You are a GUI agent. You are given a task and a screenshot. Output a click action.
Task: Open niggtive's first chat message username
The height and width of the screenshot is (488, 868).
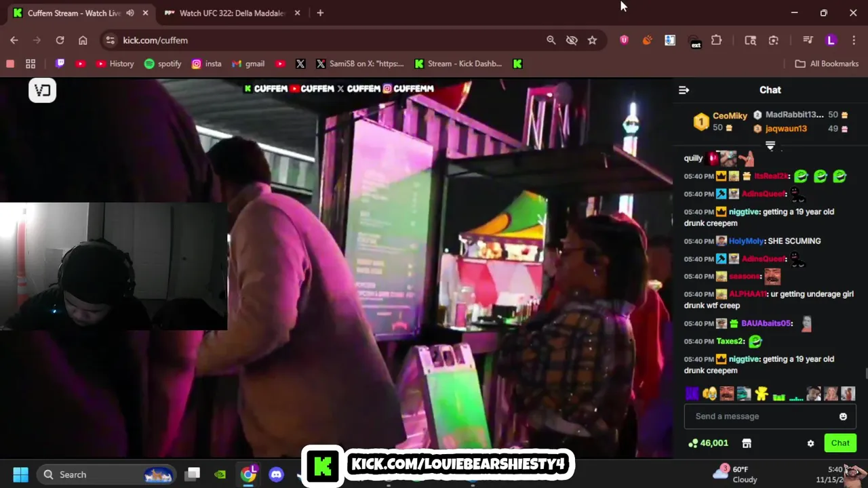tap(744, 212)
